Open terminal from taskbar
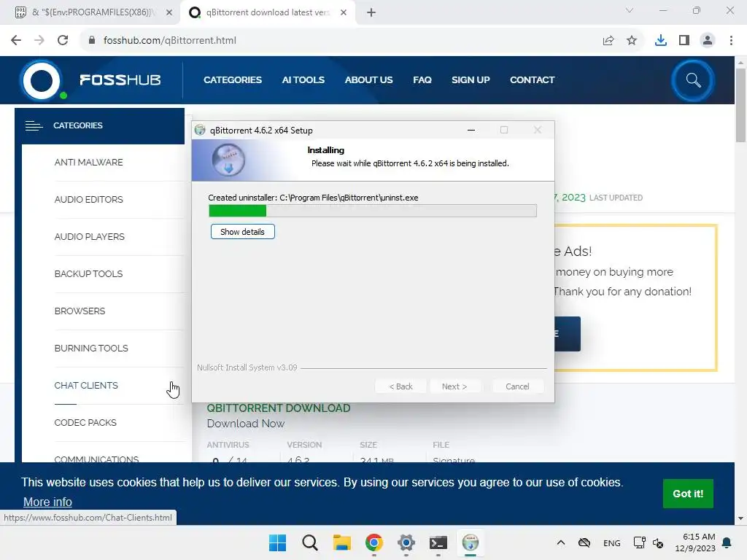Viewport: 747px width, 560px height. click(438, 542)
